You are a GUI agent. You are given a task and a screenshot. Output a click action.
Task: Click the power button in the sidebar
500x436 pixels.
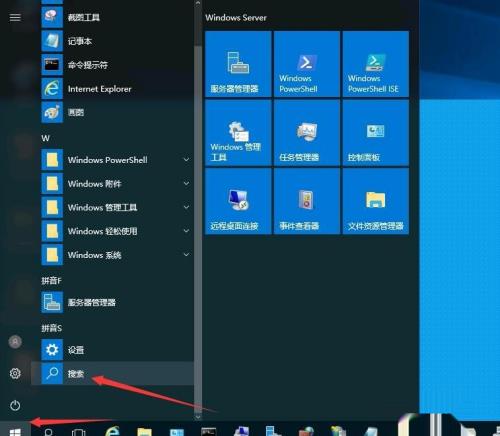click(15, 405)
